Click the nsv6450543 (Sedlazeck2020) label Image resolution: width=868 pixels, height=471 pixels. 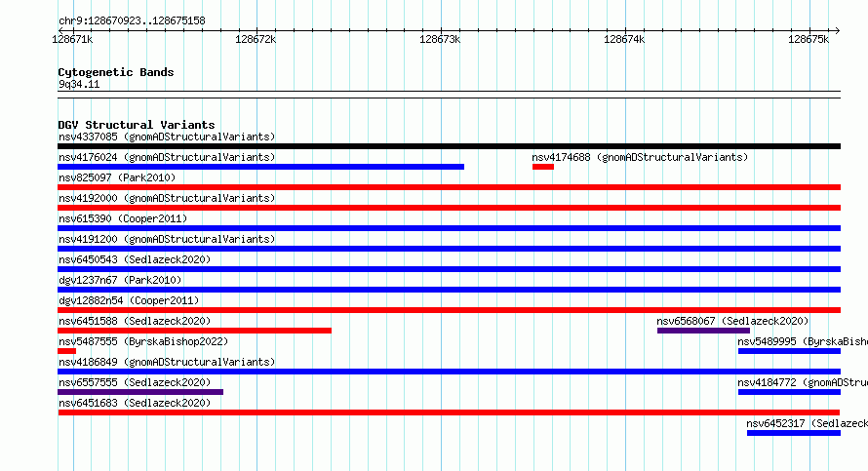click(x=135, y=259)
